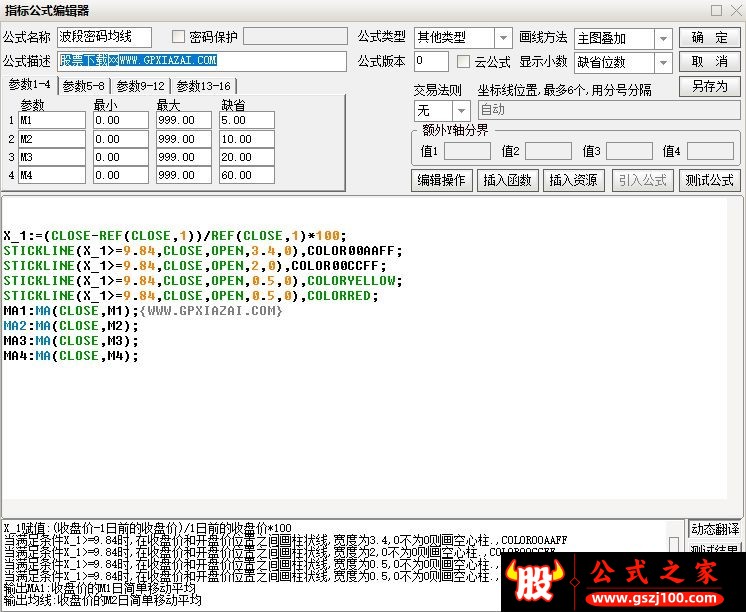
Task: Click the 值4 Y-axis boundary field
Action: 710,151
